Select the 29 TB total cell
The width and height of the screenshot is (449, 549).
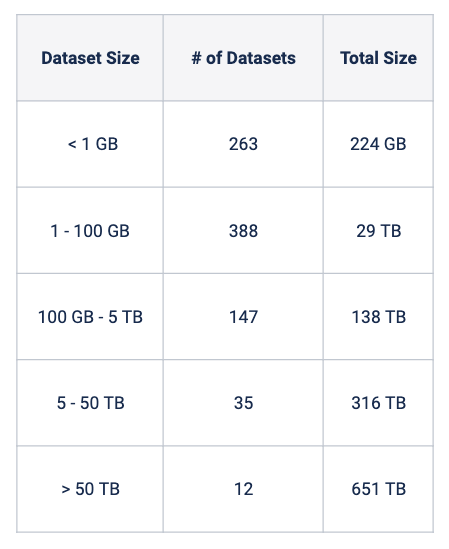[378, 230]
